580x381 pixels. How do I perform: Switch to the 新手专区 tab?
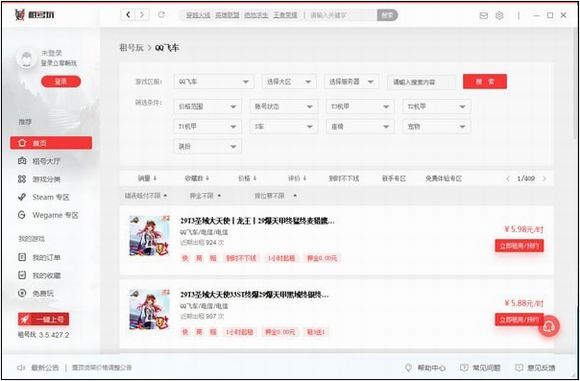tap(394, 179)
